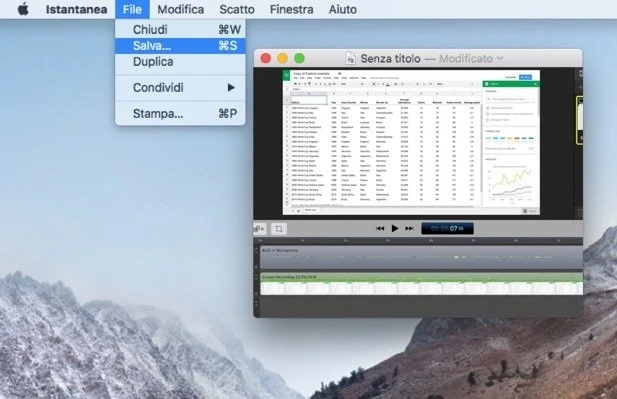Open the Aiuto menu
617x399 pixels.
click(343, 9)
